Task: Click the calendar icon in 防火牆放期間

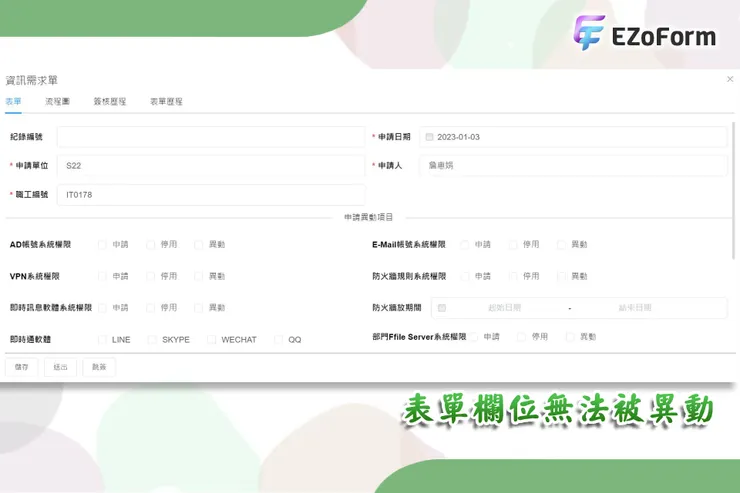Action: 442,308
